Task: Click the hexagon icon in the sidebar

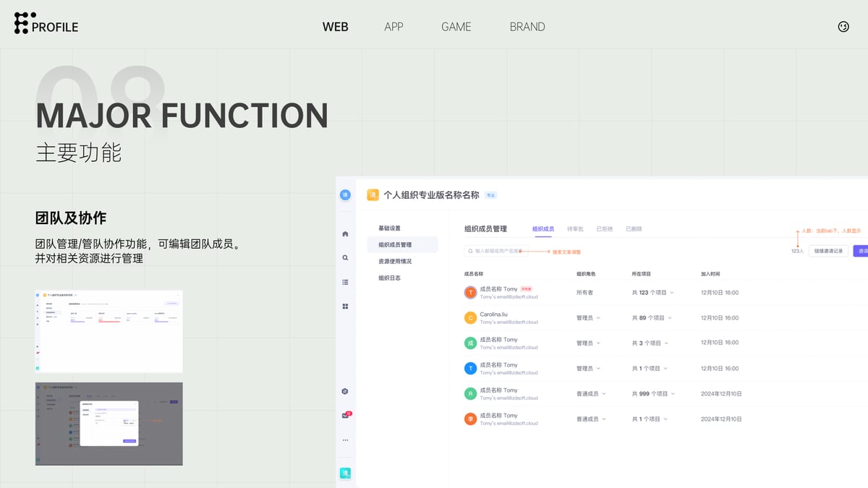Action: 345,391
